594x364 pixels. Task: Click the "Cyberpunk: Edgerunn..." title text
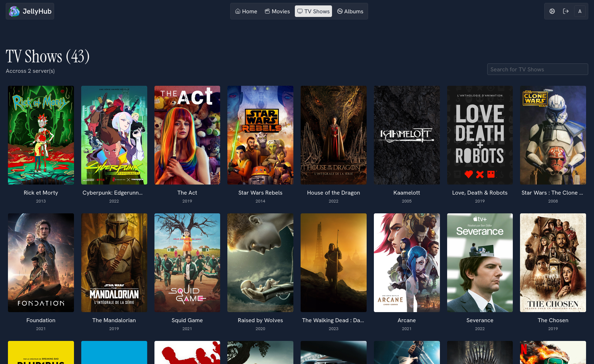coord(113,193)
